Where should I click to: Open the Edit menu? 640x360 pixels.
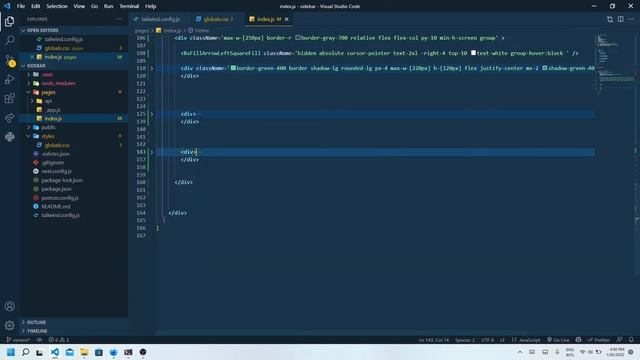(x=36, y=6)
